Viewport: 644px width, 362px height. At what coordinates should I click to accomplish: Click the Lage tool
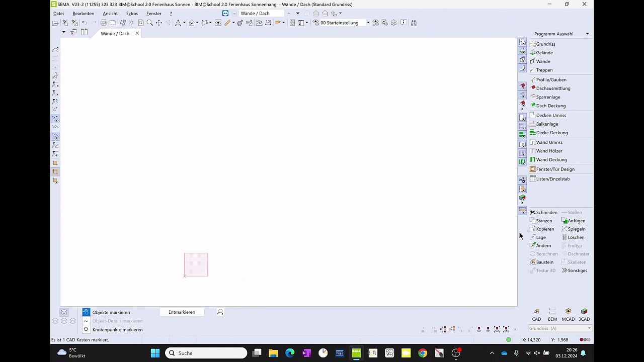538,237
